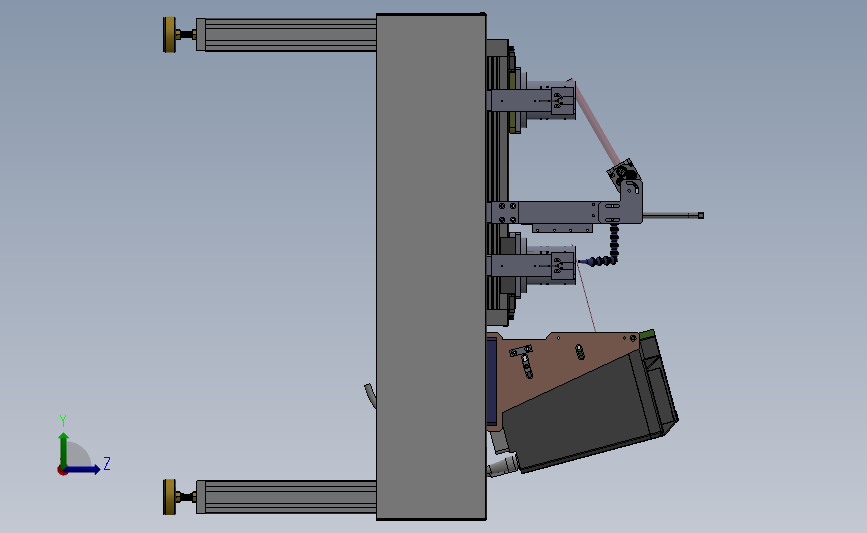Click the red X axis origin of the triad
The width and height of the screenshot is (867, 533).
(x=62, y=471)
